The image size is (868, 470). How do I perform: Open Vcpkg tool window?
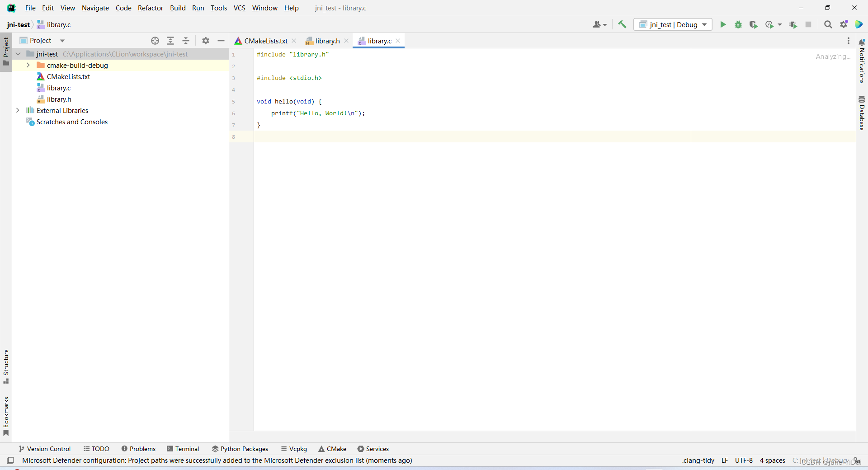click(294, 449)
